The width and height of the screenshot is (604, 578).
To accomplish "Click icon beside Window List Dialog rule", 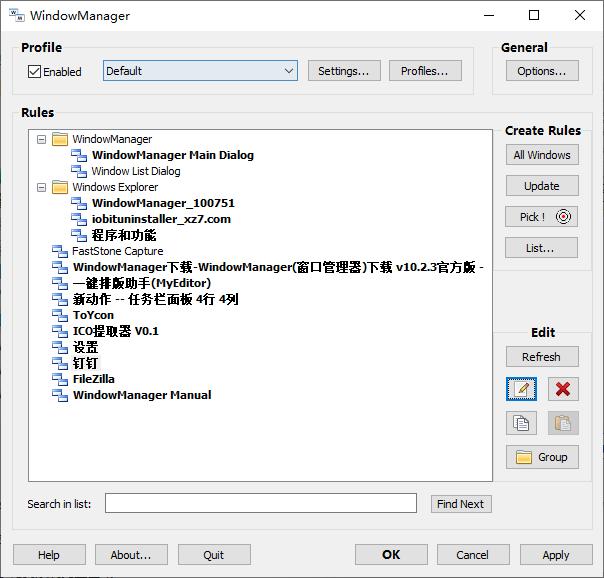I will coord(79,171).
